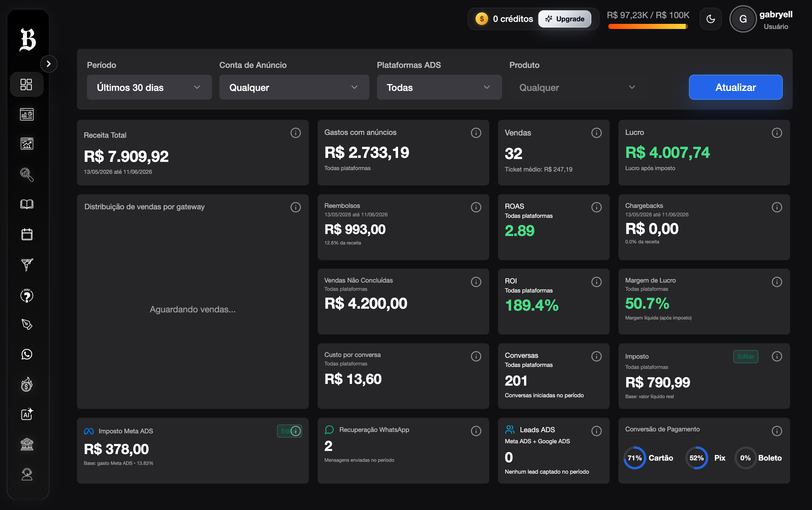Open the Produto Qualquer dropdown
This screenshot has width=812, height=510.
tap(577, 87)
